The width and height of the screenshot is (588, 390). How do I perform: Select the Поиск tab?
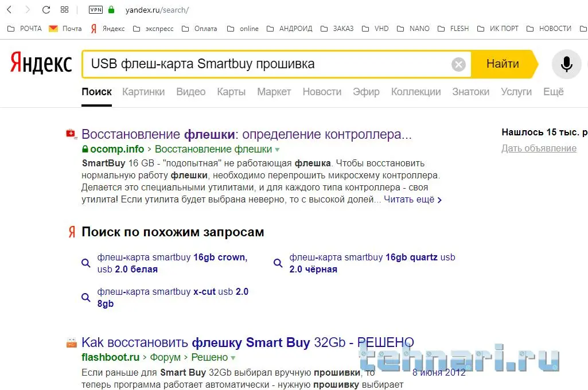point(97,92)
